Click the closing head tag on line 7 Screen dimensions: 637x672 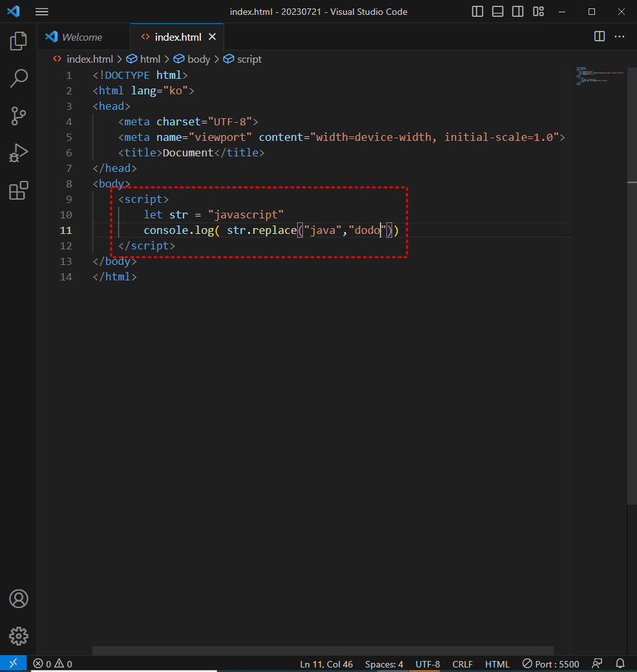[x=115, y=169]
